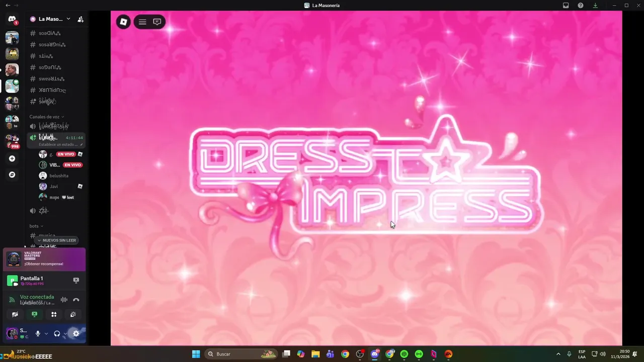This screenshot has width=644, height=362.
Task: Click Windows taskbar Buscar search box
Action: [x=242, y=354]
